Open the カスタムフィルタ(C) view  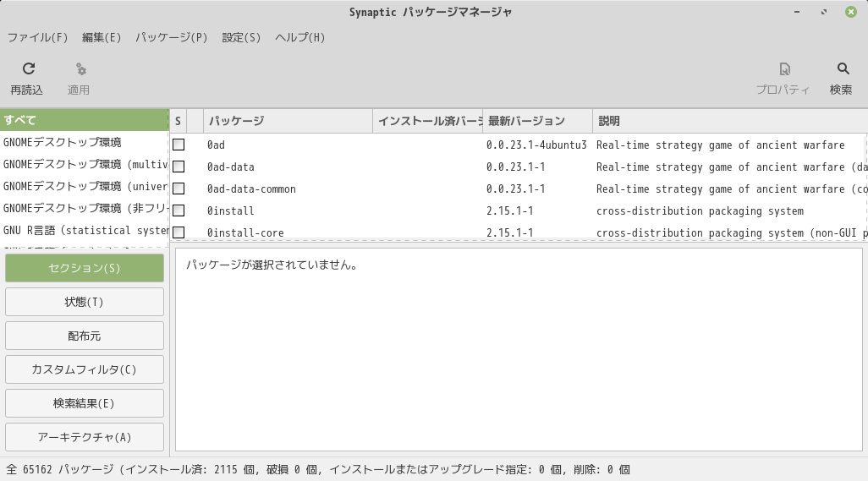(85, 369)
